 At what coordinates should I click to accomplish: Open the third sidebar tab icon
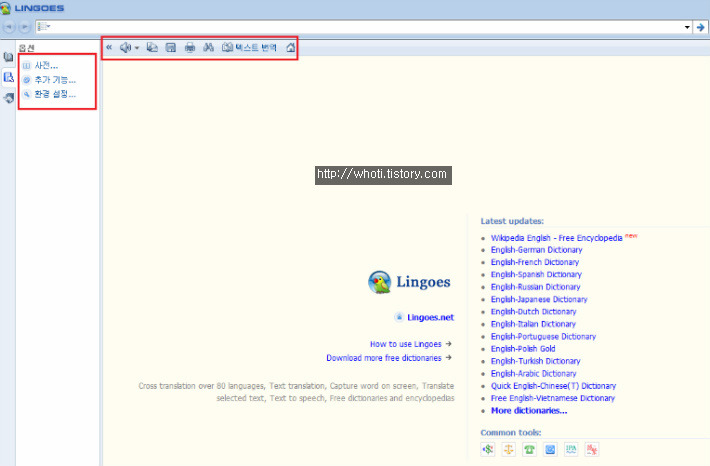[8, 97]
